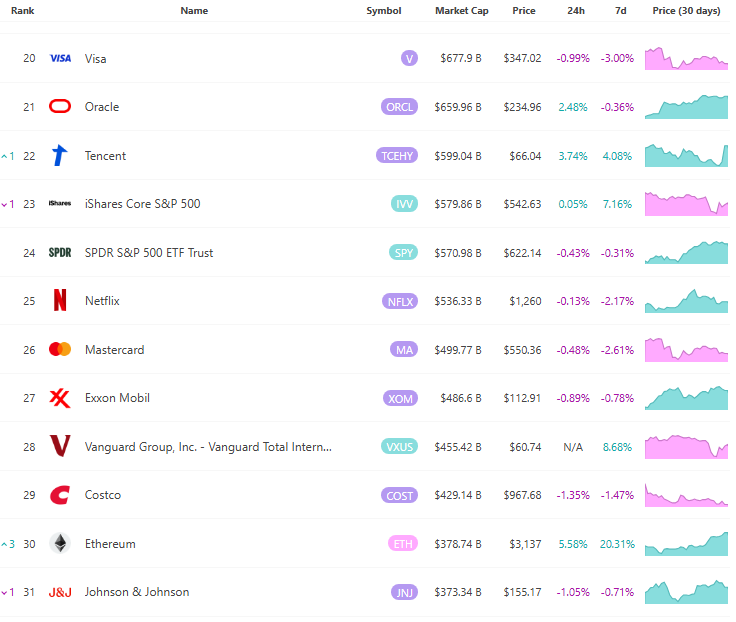Click Netflix price $1,260
Image resolution: width=736 pixels, height=622 pixels.
coord(525,301)
